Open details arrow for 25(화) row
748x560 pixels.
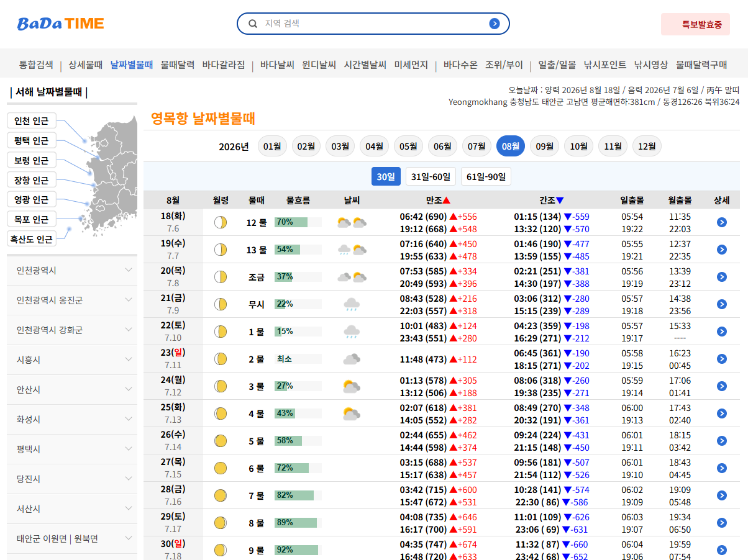pos(721,413)
